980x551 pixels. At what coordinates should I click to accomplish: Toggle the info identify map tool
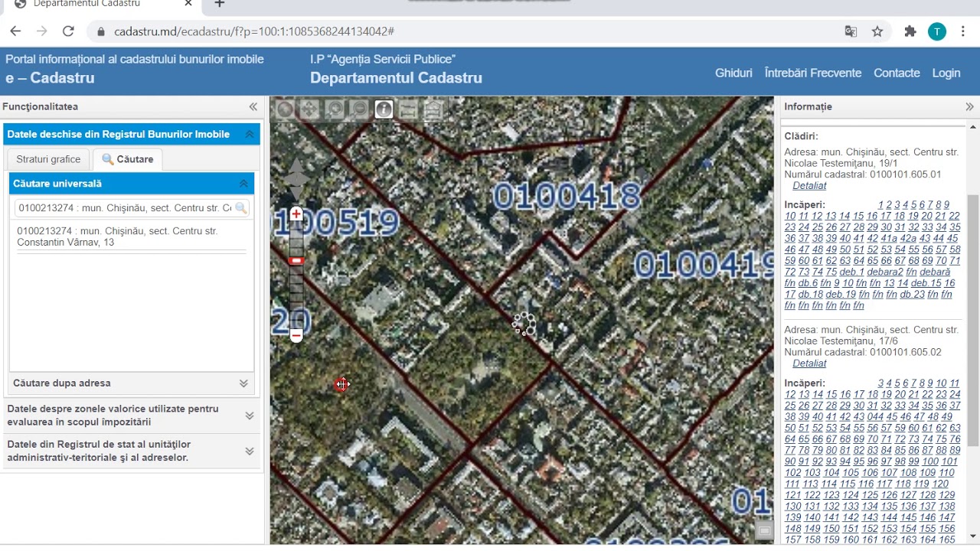coord(384,109)
